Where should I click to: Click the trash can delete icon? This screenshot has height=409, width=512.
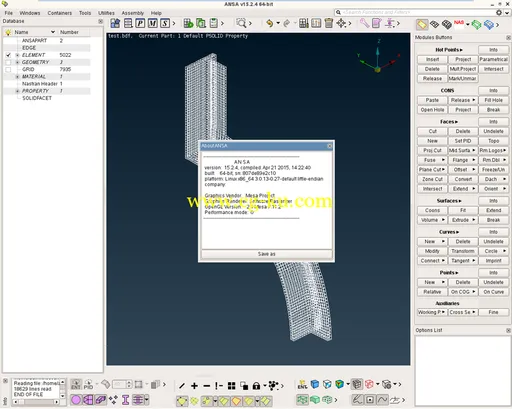click(329, 23)
